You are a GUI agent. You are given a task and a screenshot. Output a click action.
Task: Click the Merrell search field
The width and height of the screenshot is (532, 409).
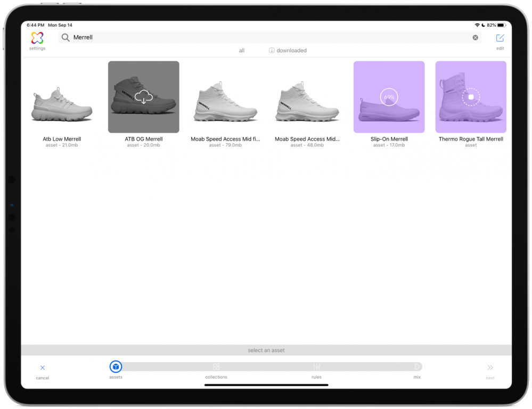[213, 37]
